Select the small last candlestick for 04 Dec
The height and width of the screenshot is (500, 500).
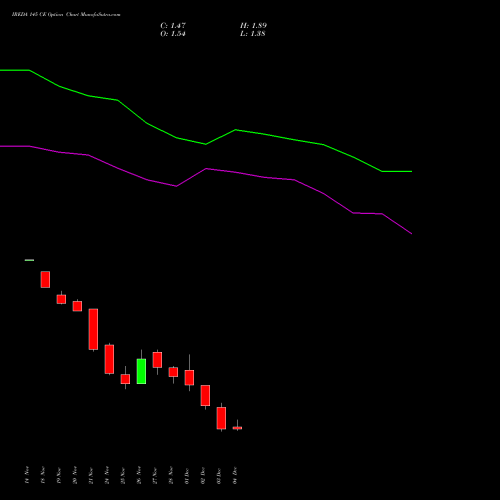tap(237, 428)
